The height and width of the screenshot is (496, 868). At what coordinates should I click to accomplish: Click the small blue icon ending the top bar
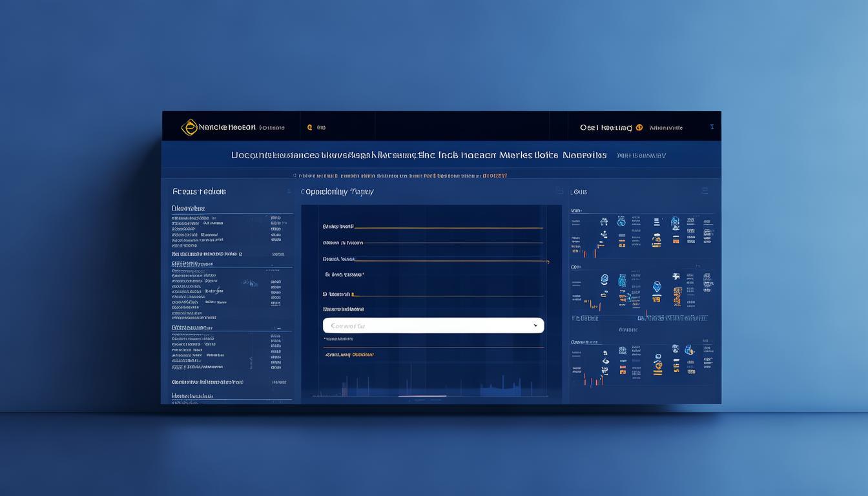(x=711, y=127)
